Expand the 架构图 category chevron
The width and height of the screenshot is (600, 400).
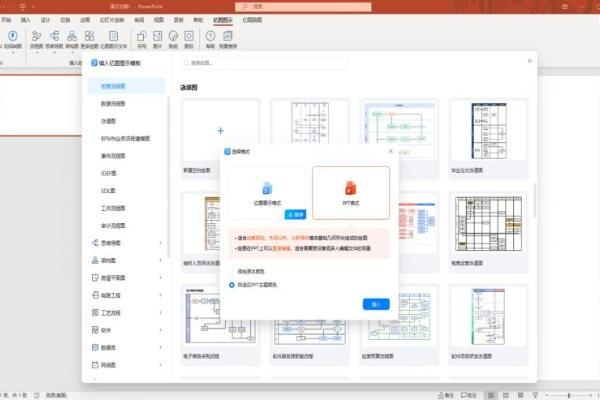tap(160, 260)
